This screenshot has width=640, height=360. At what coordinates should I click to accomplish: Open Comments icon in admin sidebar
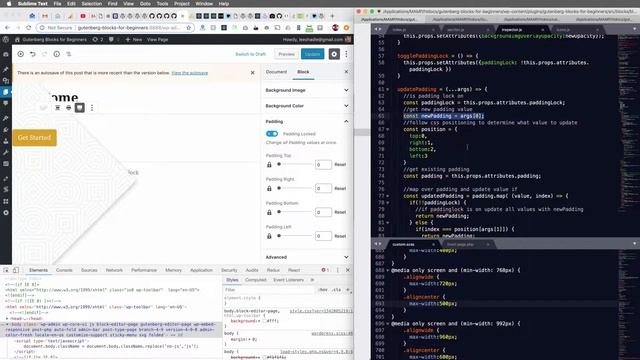6,104
